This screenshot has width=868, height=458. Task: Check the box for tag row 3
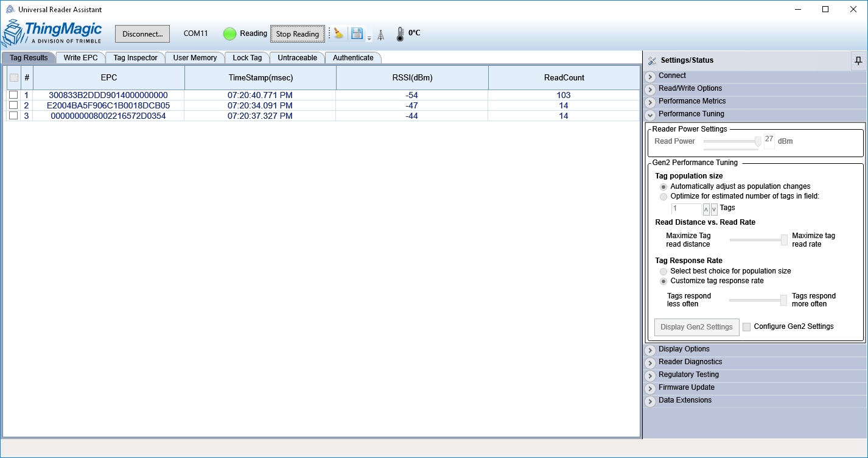(13, 116)
